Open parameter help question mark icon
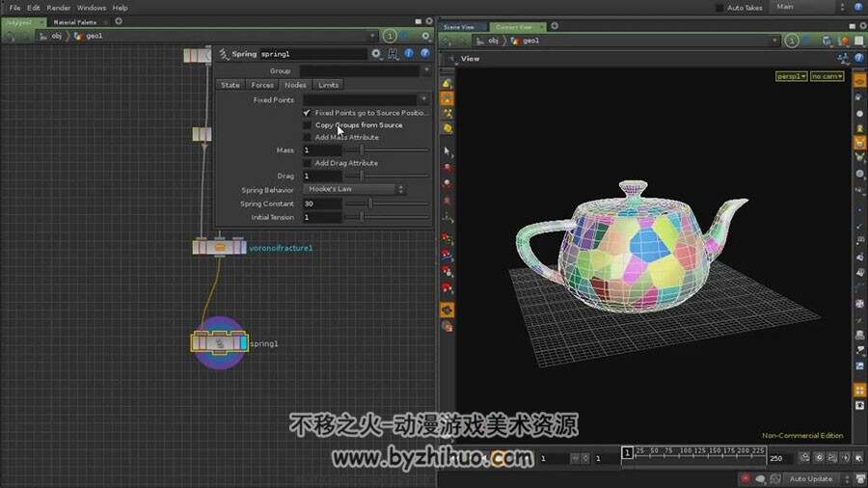 click(x=425, y=54)
